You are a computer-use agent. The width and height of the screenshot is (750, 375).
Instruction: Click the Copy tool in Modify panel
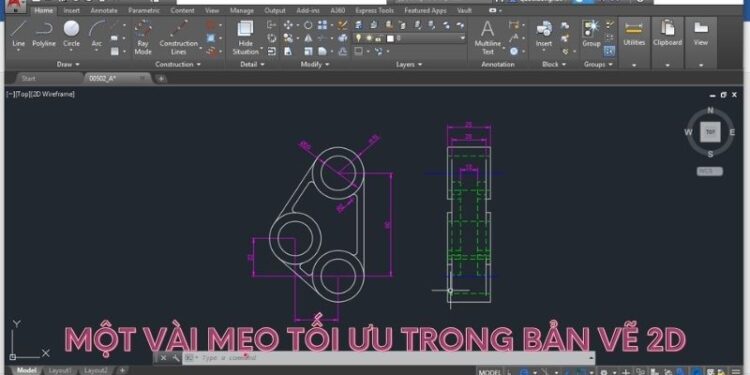(288, 38)
